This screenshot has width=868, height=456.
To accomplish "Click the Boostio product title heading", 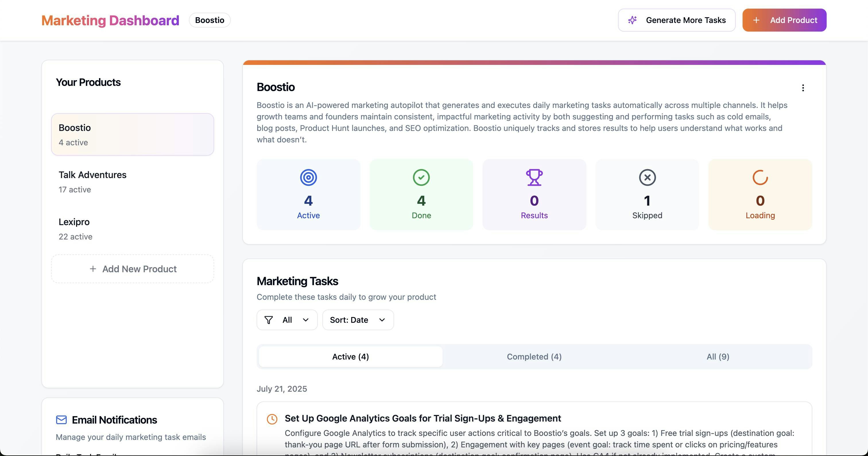I will tap(276, 87).
